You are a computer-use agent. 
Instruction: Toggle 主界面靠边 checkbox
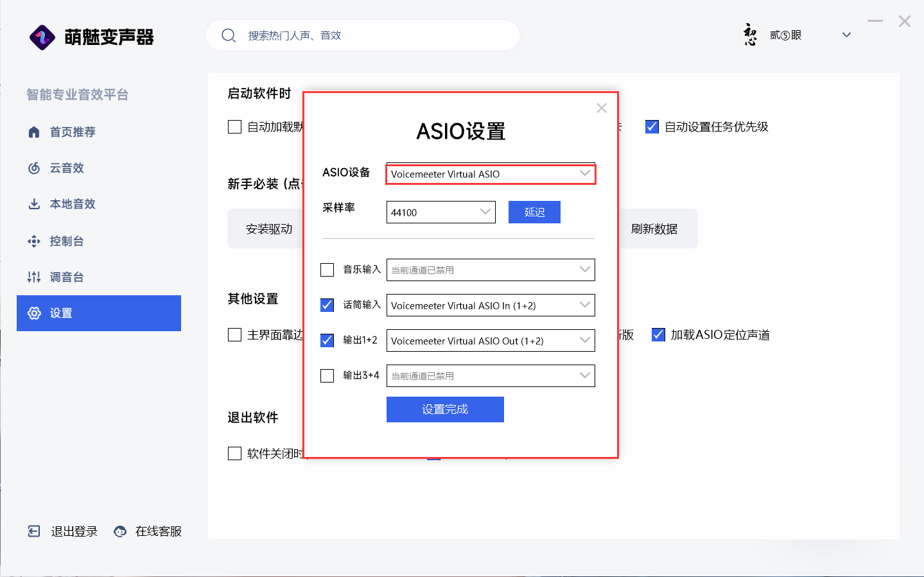[x=235, y=334]
